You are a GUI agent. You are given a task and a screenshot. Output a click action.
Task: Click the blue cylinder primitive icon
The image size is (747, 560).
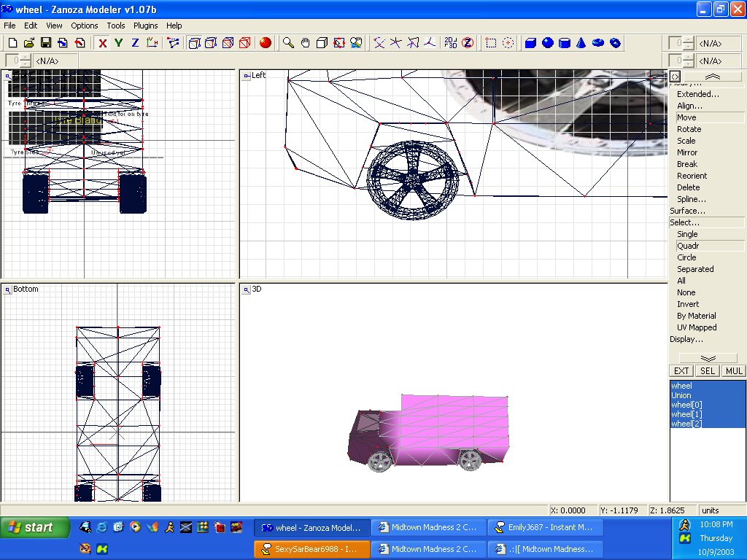[564, 43]
